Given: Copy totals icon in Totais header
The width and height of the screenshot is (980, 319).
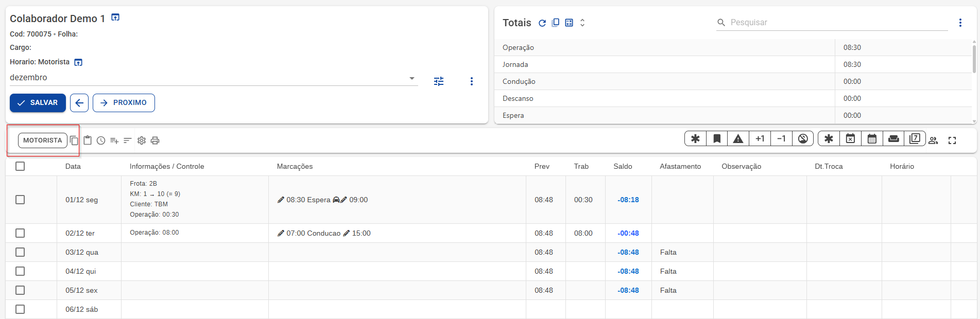Looking at the screenshot, I should (556, 23).
